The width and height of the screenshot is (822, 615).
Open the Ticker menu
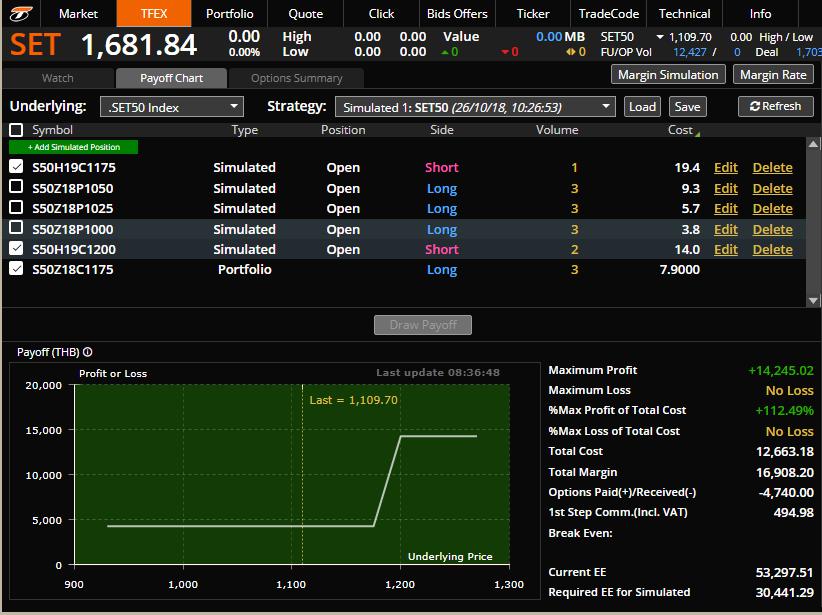[533, 14]
